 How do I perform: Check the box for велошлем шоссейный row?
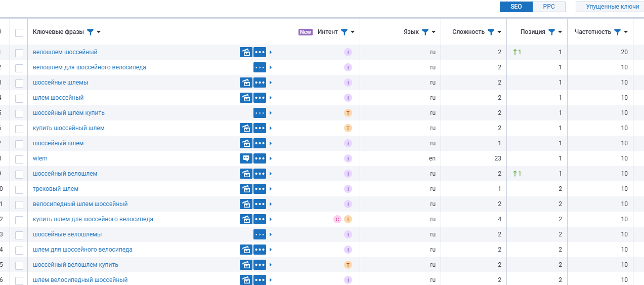click(19, 53)
